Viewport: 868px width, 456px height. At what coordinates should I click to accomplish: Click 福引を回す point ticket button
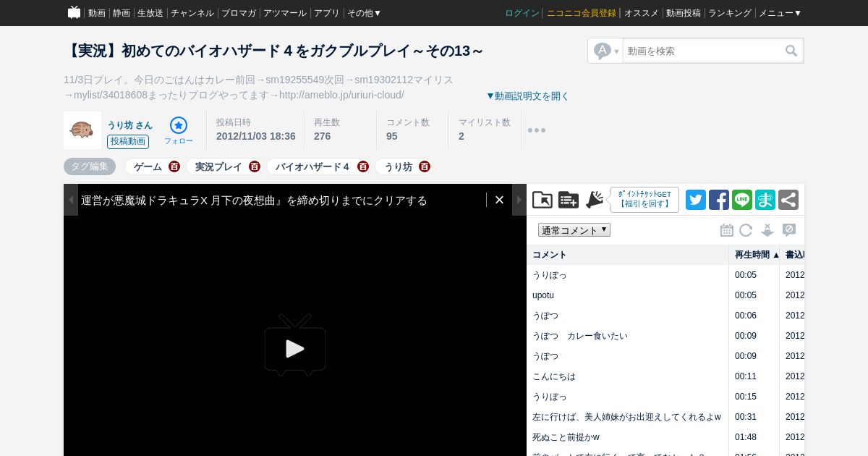[644, 200]
